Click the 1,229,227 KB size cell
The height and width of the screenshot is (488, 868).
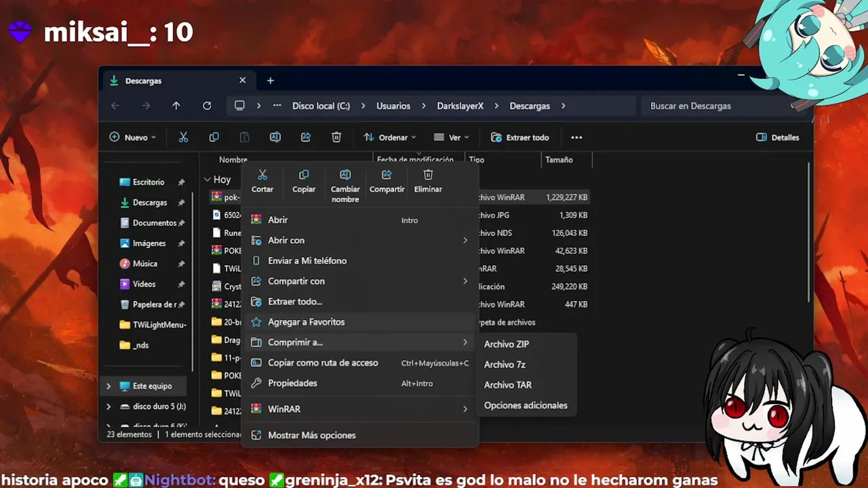pyautogui.click(x=567, y=197)
